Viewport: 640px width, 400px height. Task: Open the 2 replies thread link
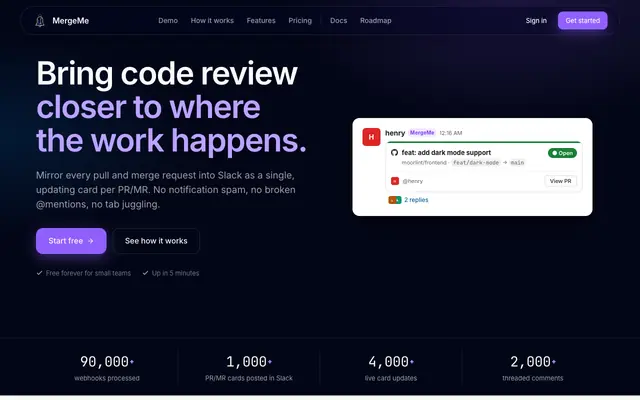pyautogui.click(x=416, y=200)
